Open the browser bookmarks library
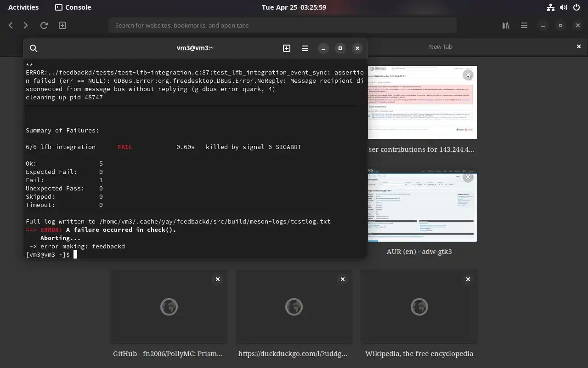This screenshot has width=588, height=368. click(506, 26)
